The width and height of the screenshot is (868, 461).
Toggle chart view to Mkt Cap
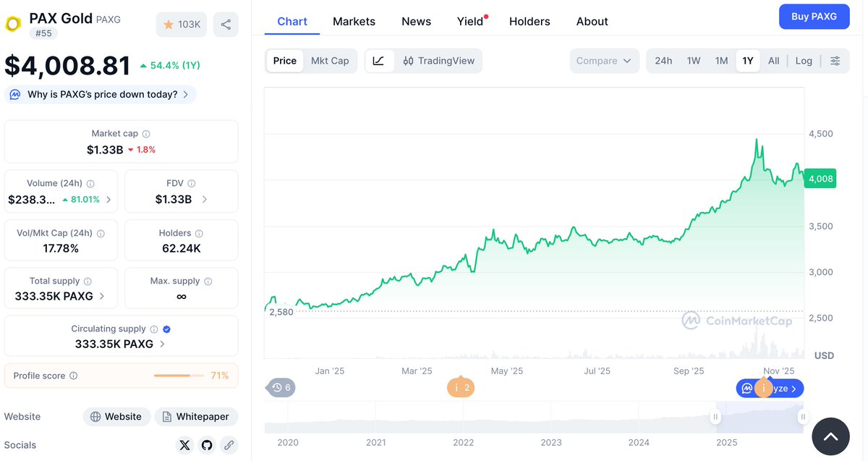[330, 61]
